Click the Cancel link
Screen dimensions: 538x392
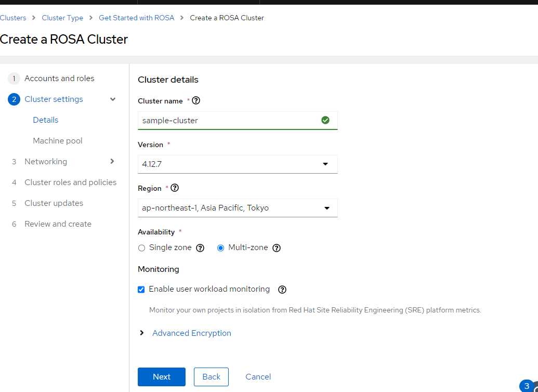(258, 376)
